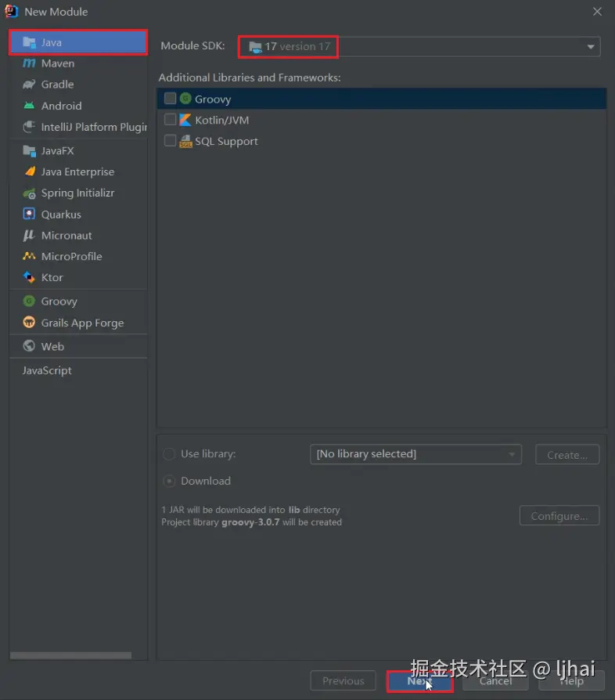Choose JavaScript module type
615x700 pixels.
click(78, 370)
